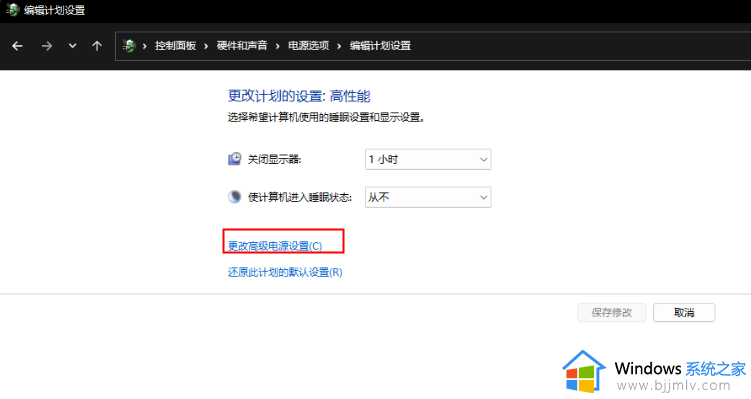Viewport: 751px width, 399px height.
Task: Open the sleep dropdown showing 从不
Action: (428, 197)
